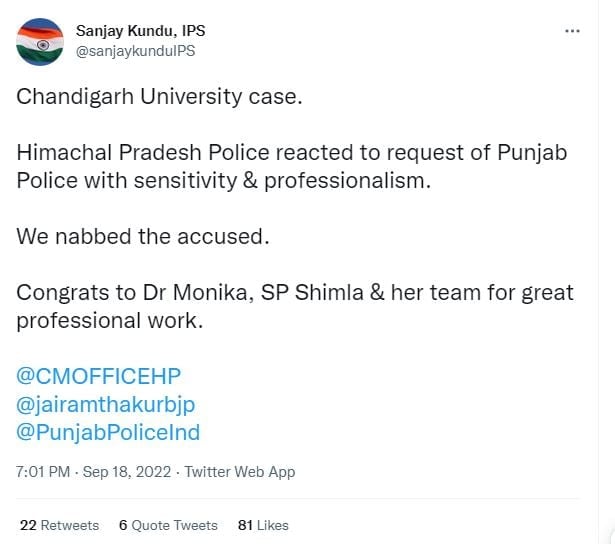Viewport: 615px width, 544px height.
Task: Click the 'Police with sensitivity & professionalism' line
Action: pos(224,181)
